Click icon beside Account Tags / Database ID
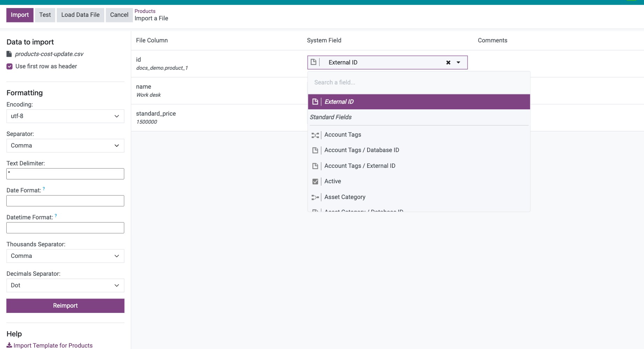 point(315,150)
